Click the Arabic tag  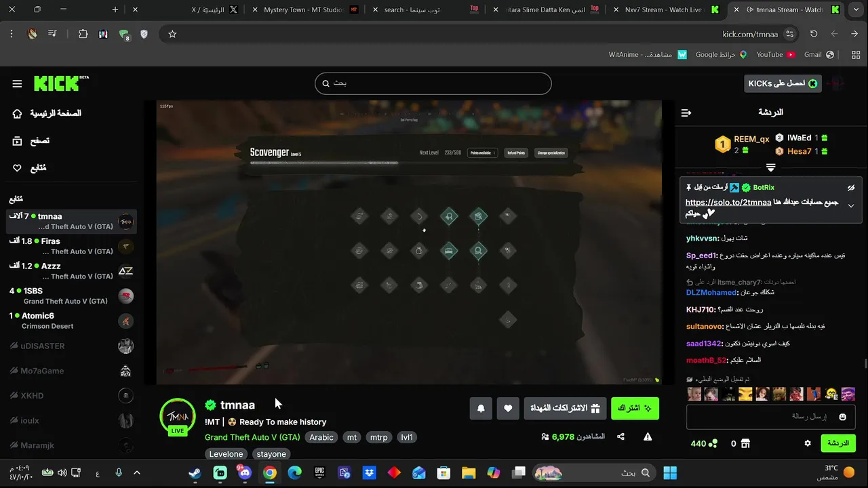tap(321, 437)
